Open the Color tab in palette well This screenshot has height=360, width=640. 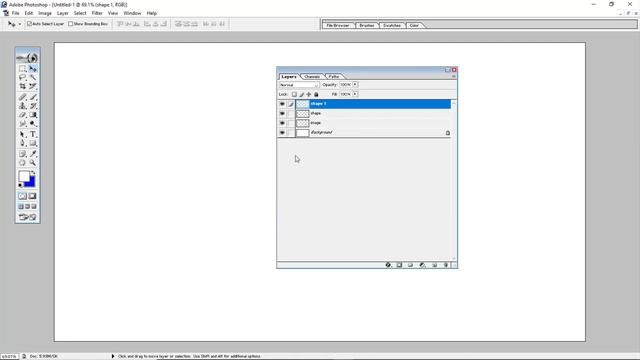pyautogui.click(x=414, y=25)
